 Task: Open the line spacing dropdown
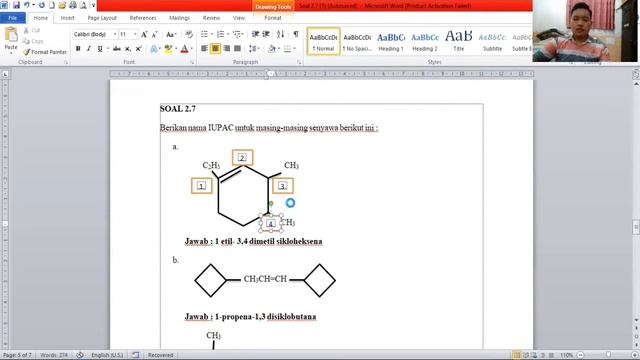pos(254,49)
